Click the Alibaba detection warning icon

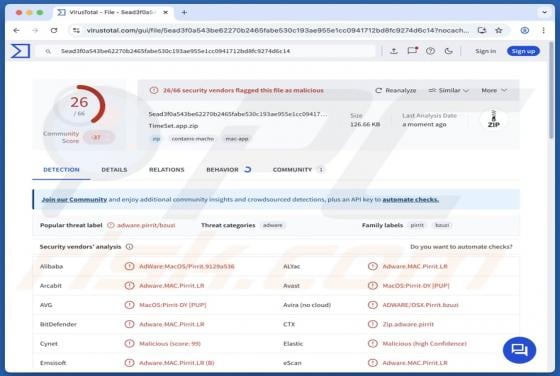coord(129,266)
